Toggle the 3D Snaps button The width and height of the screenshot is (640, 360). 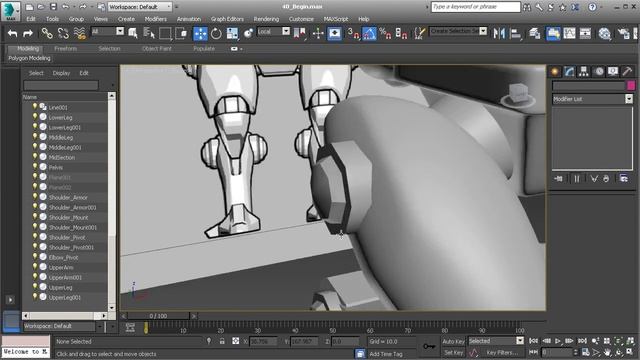pyautogui.click(x=353, y=33)
